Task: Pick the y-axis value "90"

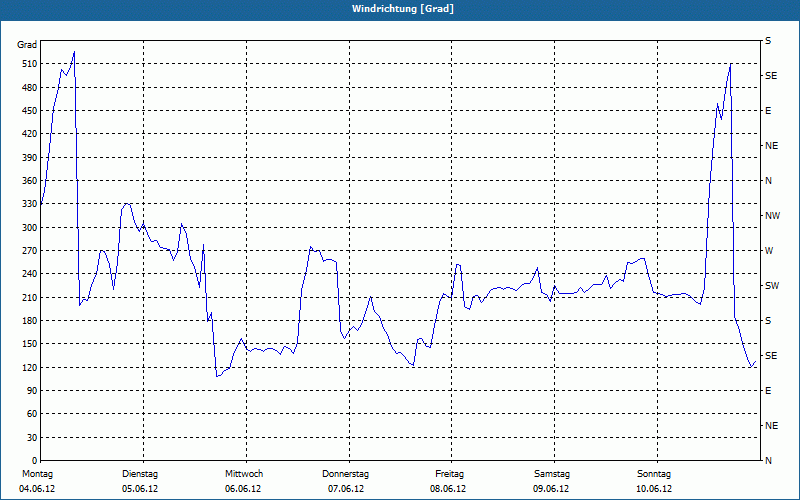Action: (32, 391)
